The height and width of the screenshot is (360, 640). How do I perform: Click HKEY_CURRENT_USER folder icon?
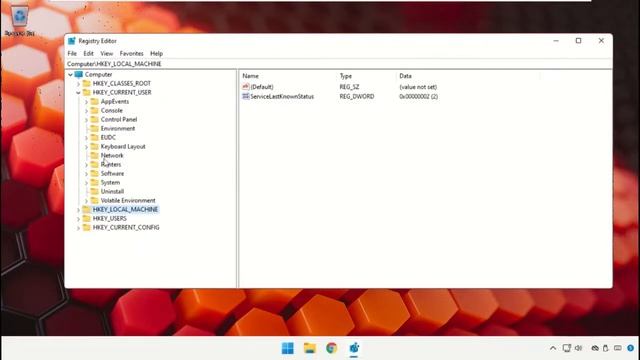coord(87,92)
